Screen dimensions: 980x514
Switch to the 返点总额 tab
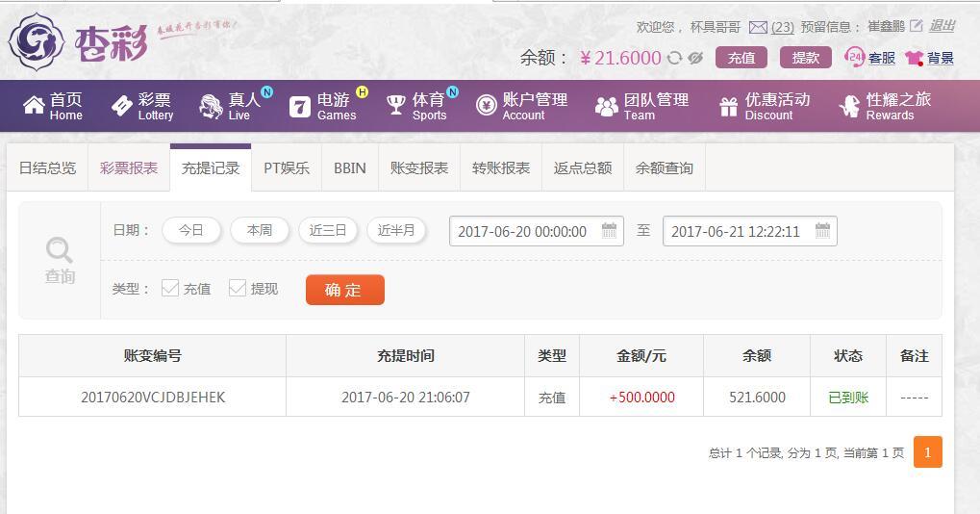(x=583, y=167)
